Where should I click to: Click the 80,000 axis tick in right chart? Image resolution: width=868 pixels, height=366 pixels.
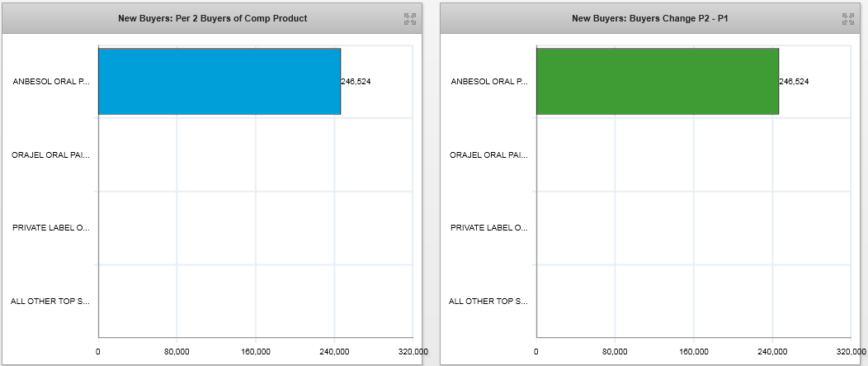[x=615, y=351]
